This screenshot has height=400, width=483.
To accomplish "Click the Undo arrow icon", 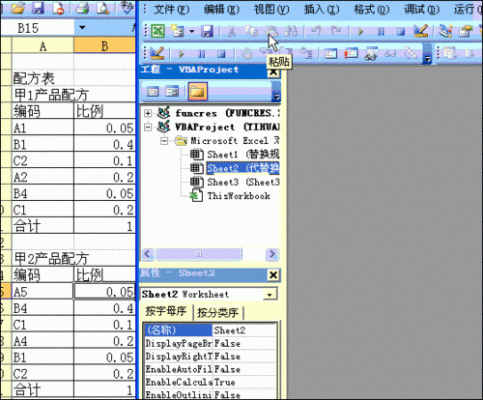I will 316,31.
